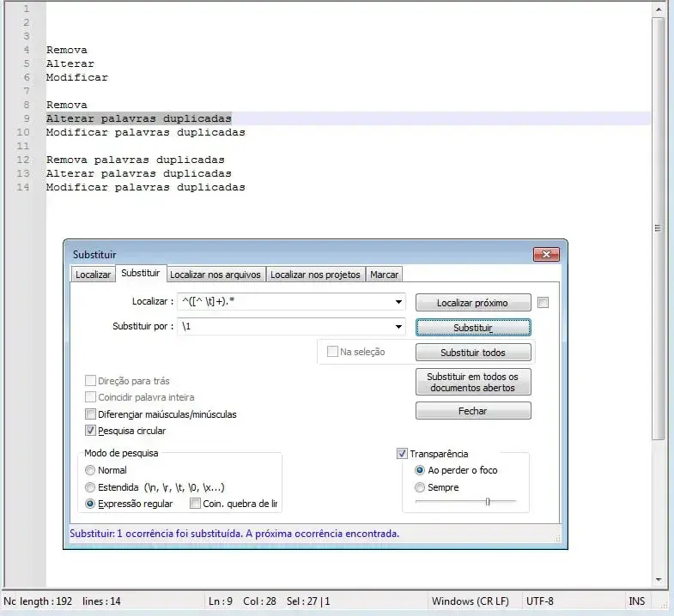Image resolution: width=674 pixels, height=616 pixels.
Task: Expand the Substituir por history dropdown
Action: click(x=398, y=327)
